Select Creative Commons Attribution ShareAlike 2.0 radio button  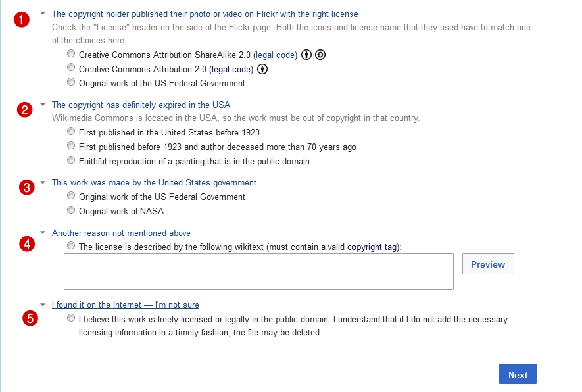tap(71, 54)
